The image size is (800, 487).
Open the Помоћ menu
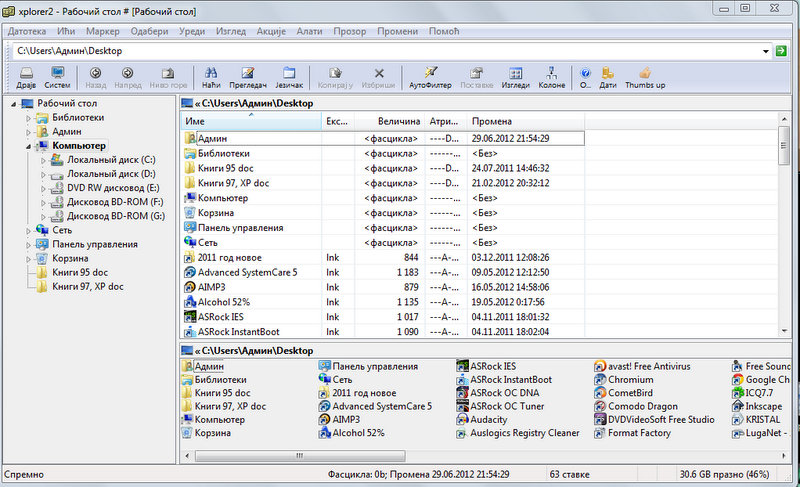(x=444, y=31)
